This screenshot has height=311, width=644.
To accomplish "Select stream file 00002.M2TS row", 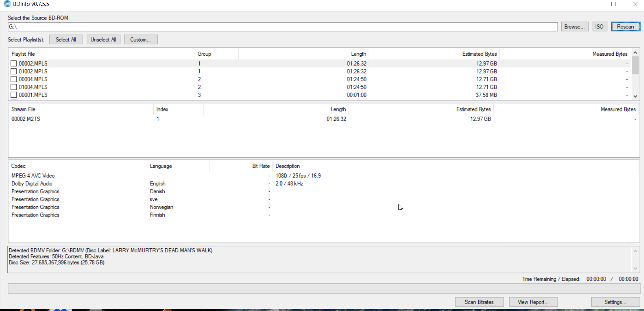I will tap(324, 119).
